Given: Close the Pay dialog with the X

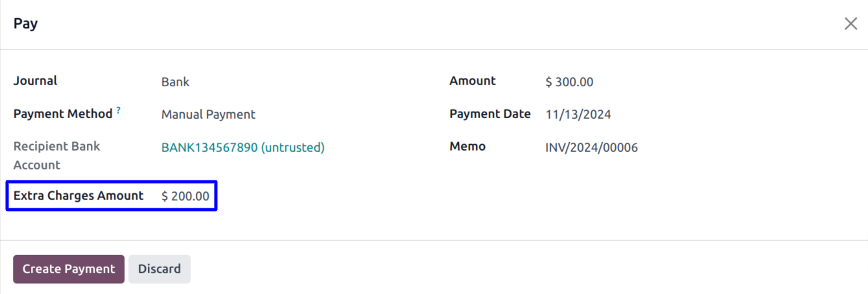Looking at the screenshot, I should tap(850, 24).
